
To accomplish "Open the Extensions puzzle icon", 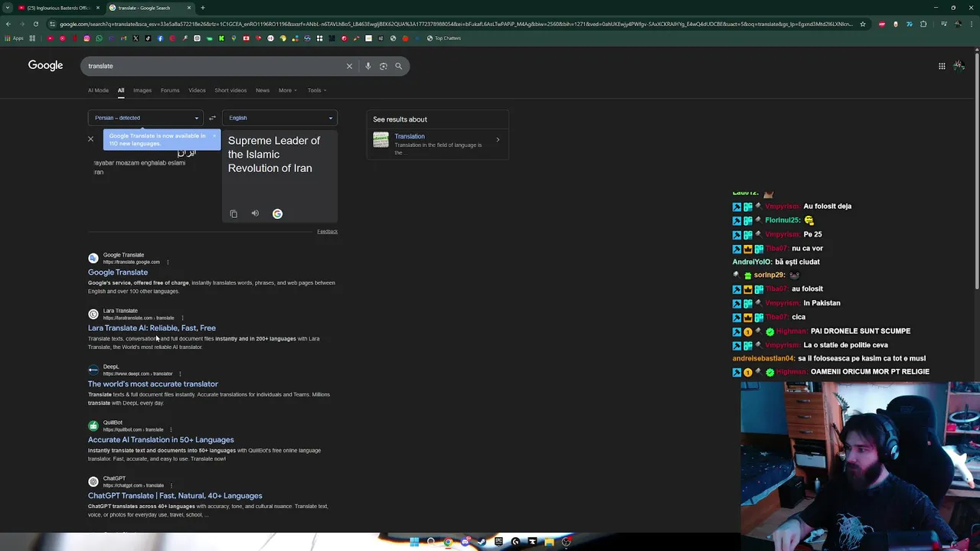I will 923,24.
